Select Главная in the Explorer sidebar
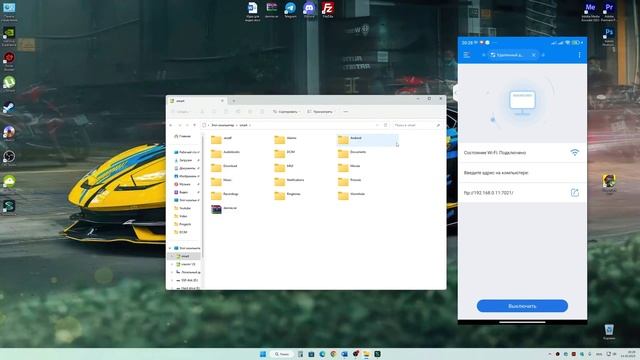The width and height of the screenshot is (640, 360). click(x=183, y=136)
